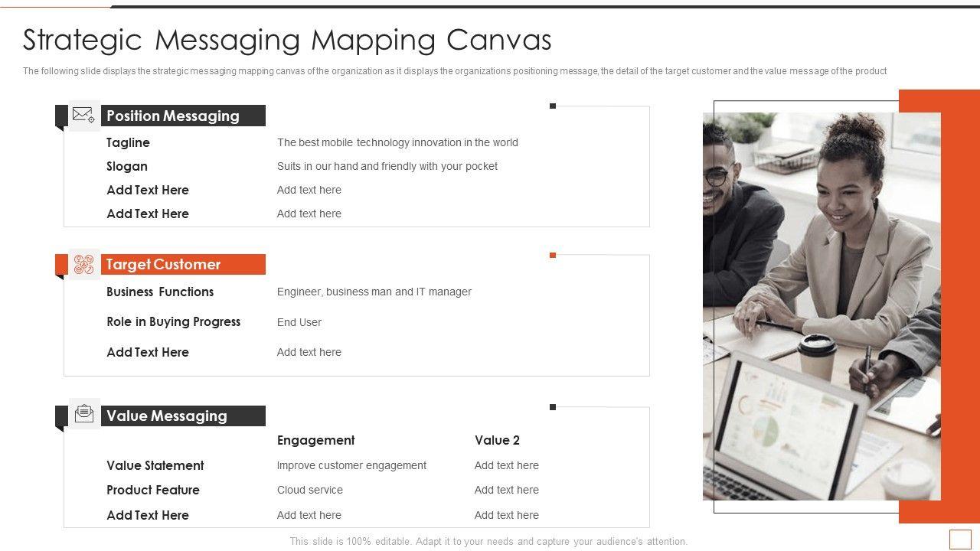
Task: Select the photo of people at laptop
Action: click(821, 306)
